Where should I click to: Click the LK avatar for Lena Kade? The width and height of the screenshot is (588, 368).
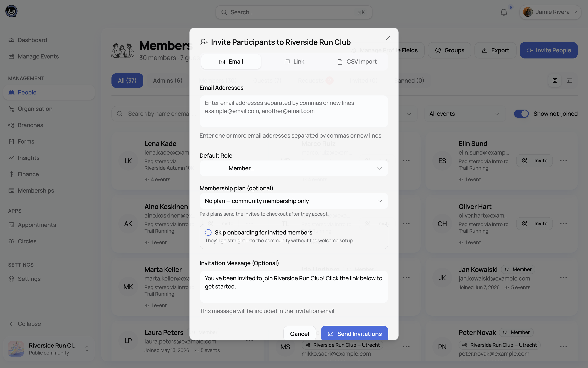[128, 161]
